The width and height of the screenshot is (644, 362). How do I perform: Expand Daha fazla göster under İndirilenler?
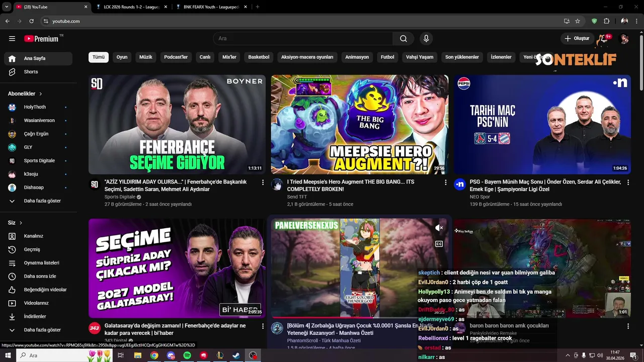coord(38,330)
